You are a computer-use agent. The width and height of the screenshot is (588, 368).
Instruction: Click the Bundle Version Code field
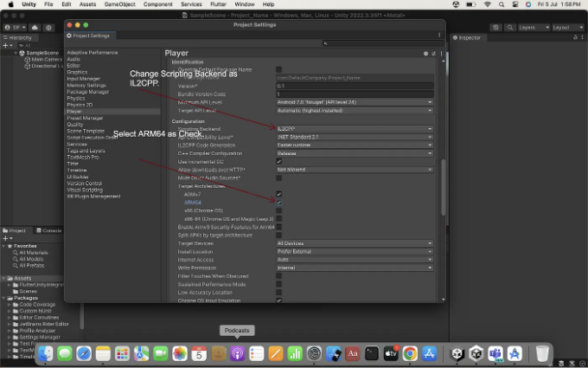coord(355,94)
